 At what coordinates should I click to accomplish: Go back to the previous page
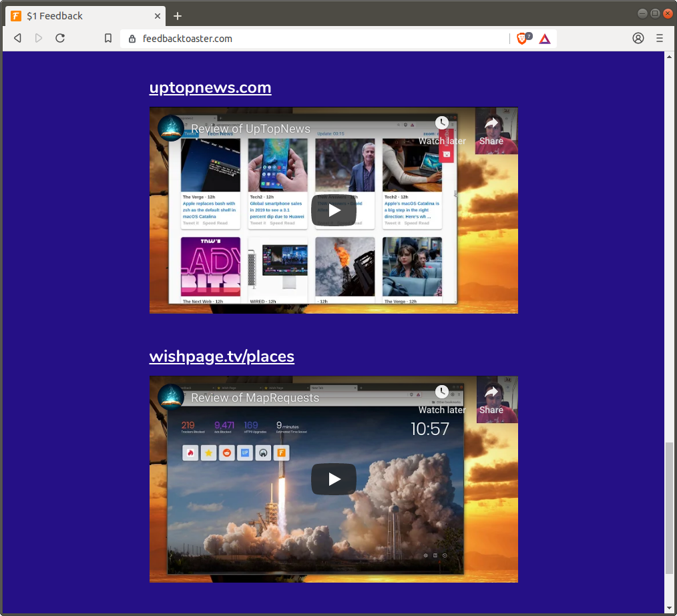[x=17, y=38]
